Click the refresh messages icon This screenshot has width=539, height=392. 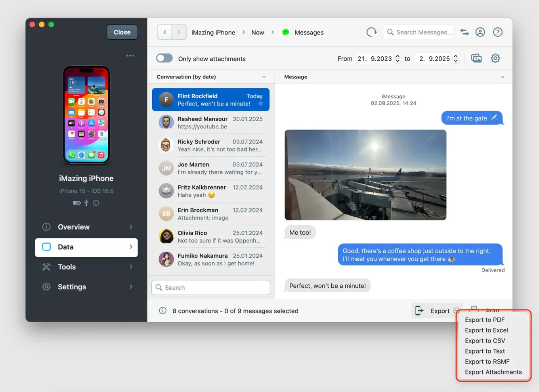[371, 32]
